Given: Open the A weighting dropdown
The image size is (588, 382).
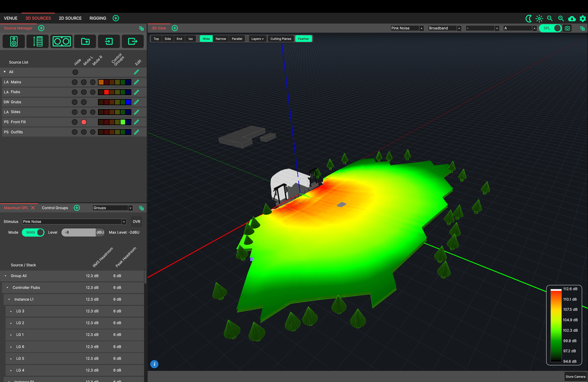Looking at the screenshot, I should click(x=520, y=28).
